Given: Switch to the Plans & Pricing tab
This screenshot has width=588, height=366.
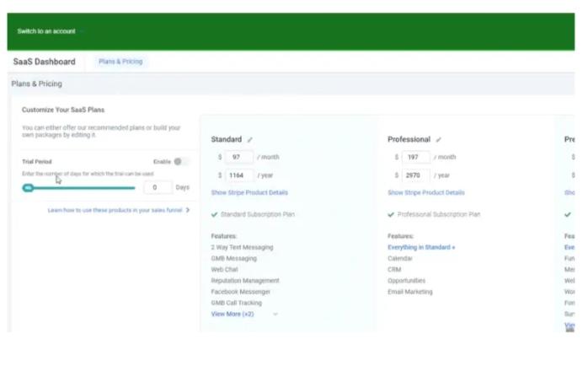Looking at the screenshot, I should click(x=120, y=62).
